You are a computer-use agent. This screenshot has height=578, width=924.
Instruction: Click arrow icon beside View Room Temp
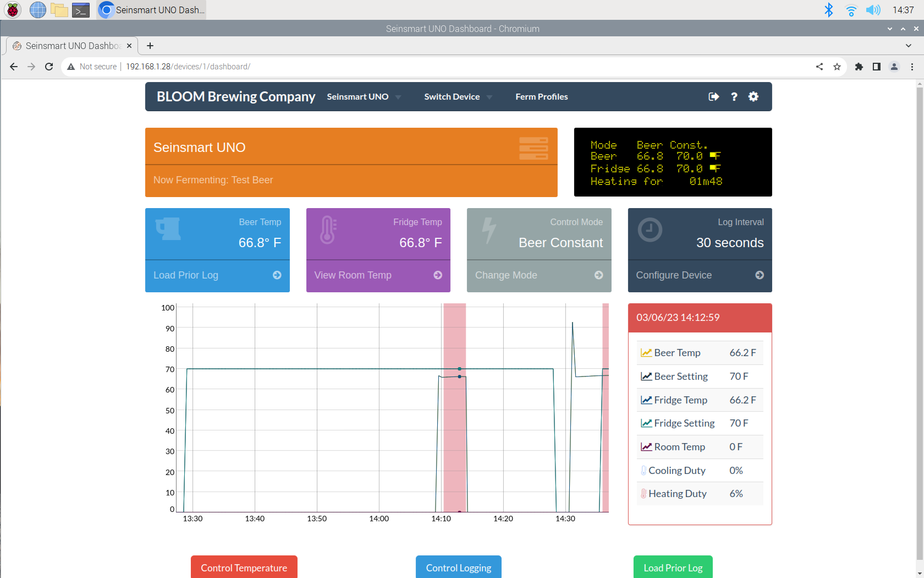(438, 275)
